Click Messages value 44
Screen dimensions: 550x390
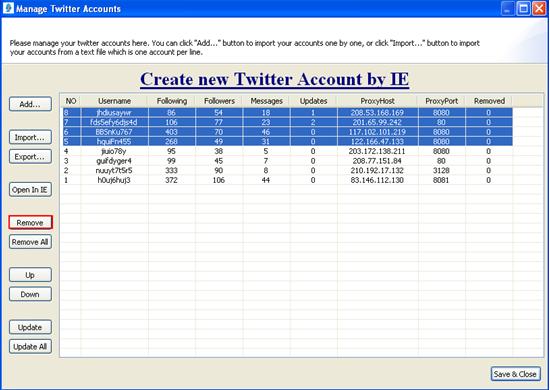tap(266, 180)
